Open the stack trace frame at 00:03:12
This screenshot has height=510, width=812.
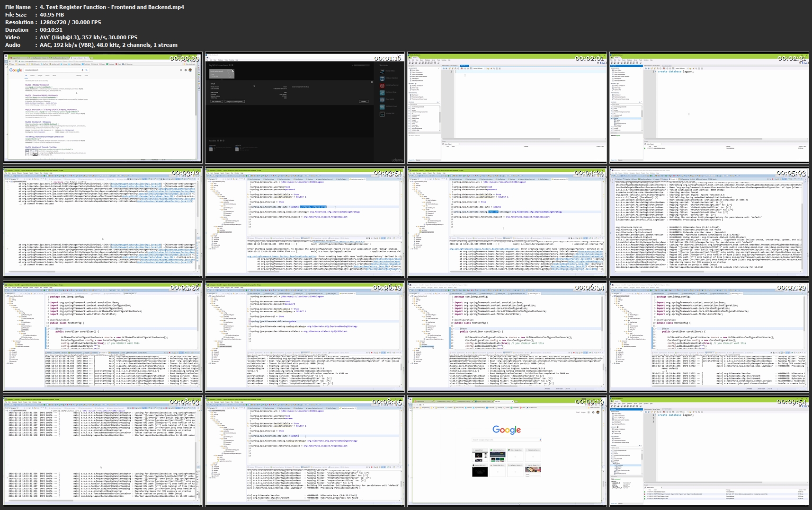pos(103,222)
